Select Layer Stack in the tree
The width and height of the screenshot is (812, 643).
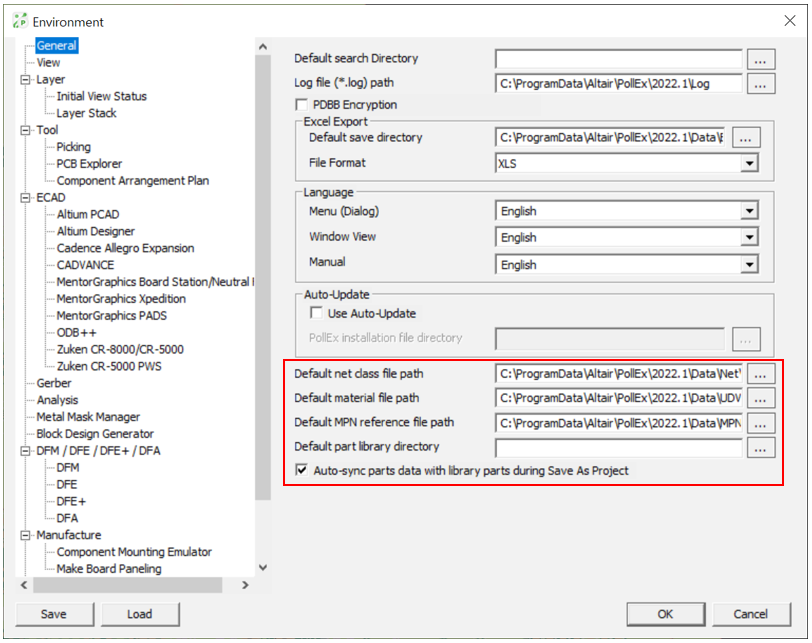pyautogui.click(x=86, y=113)
